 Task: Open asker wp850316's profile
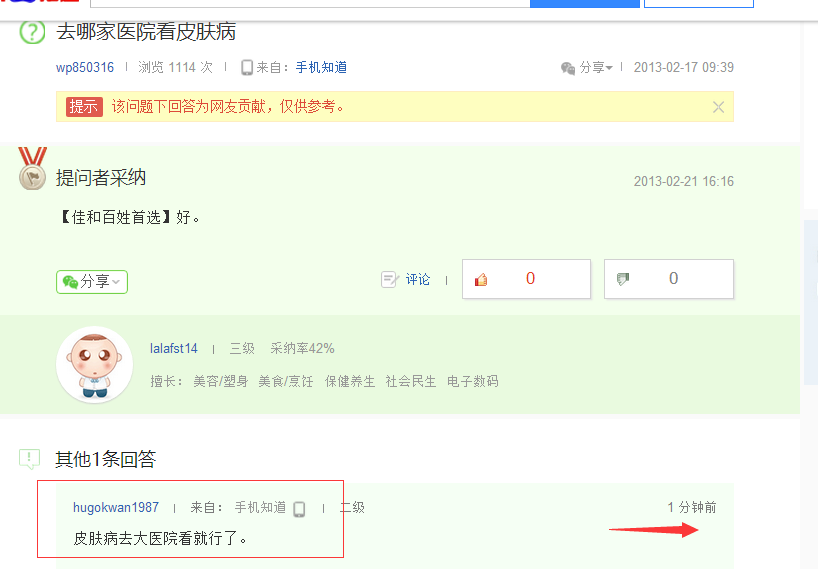pyautogui.click(x=85, y=68)
